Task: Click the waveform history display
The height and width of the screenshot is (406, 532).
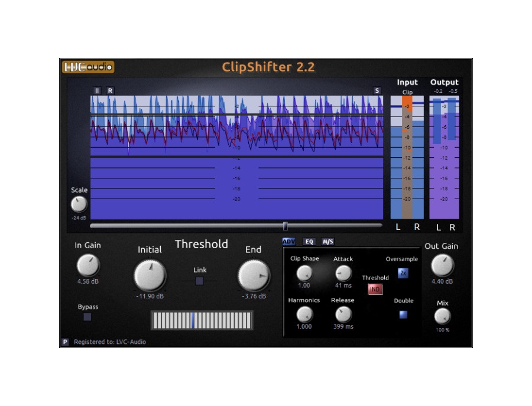Action: pyautogui.click(x=236, y=157)
